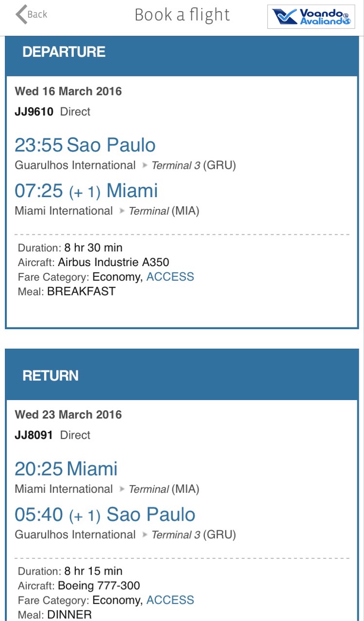Click arrow icon after departure Miami International

122,211
